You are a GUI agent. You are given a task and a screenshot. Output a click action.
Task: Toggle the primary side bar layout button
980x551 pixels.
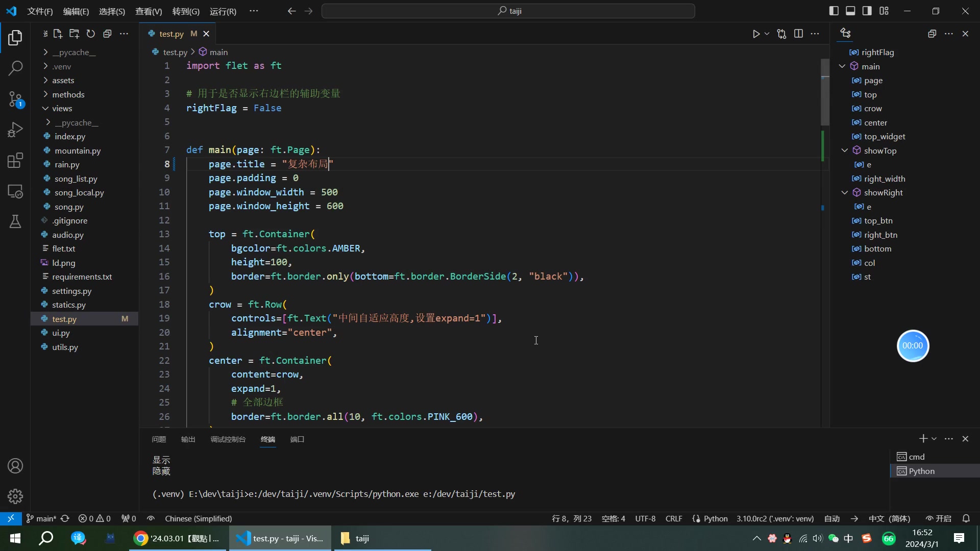pos(834,11)
